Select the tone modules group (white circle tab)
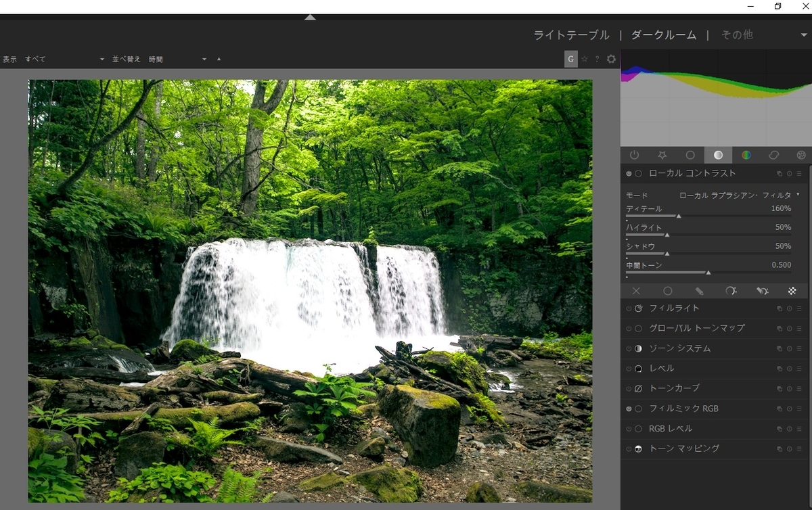This screenshot has height=510, width=812. coord(718,155)
